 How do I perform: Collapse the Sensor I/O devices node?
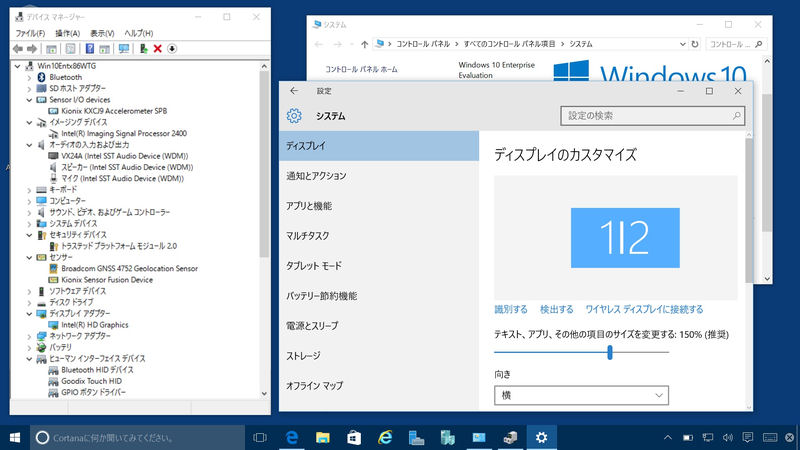click(29, 99)
